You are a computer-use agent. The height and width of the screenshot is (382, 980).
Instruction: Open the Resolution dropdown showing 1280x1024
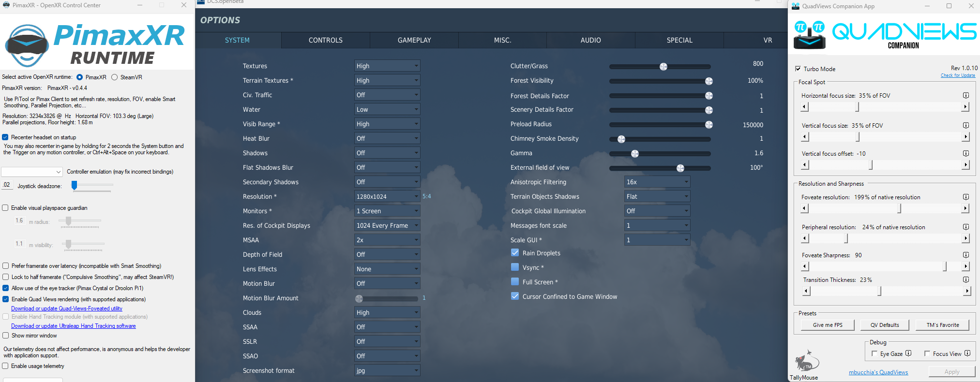(387, 196)
